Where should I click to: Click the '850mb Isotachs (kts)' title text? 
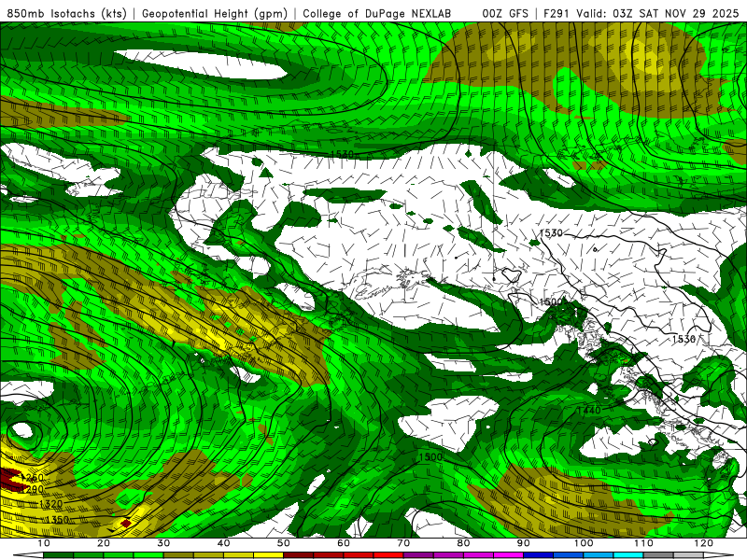66,14
